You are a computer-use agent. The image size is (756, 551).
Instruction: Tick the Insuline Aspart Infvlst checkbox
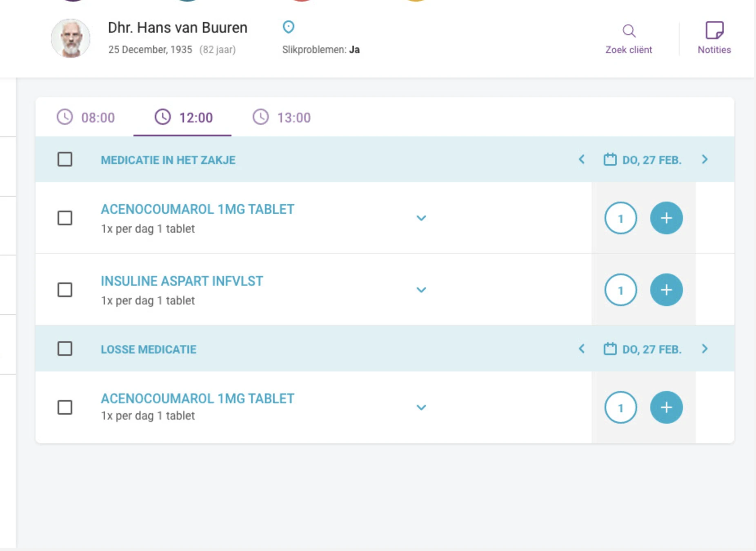(x=65, y=290)
